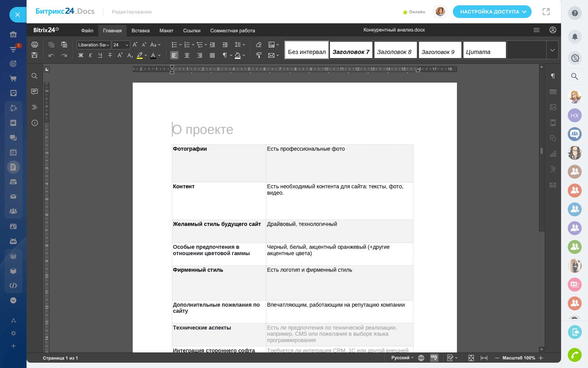The height and width of the screenshot is (368, 588).
Task: Toggle spell checking in the status bar
Action: [x=434, y=358]
